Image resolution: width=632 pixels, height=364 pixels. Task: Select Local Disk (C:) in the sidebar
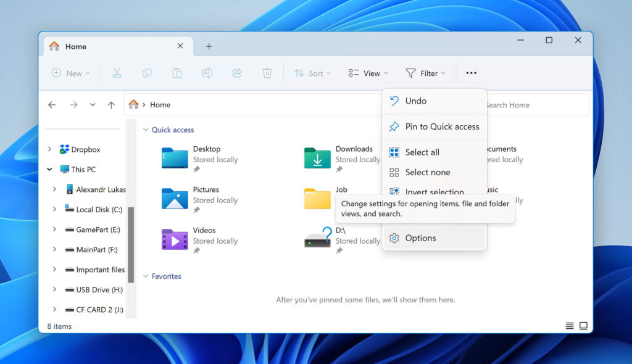coord(101,209)
